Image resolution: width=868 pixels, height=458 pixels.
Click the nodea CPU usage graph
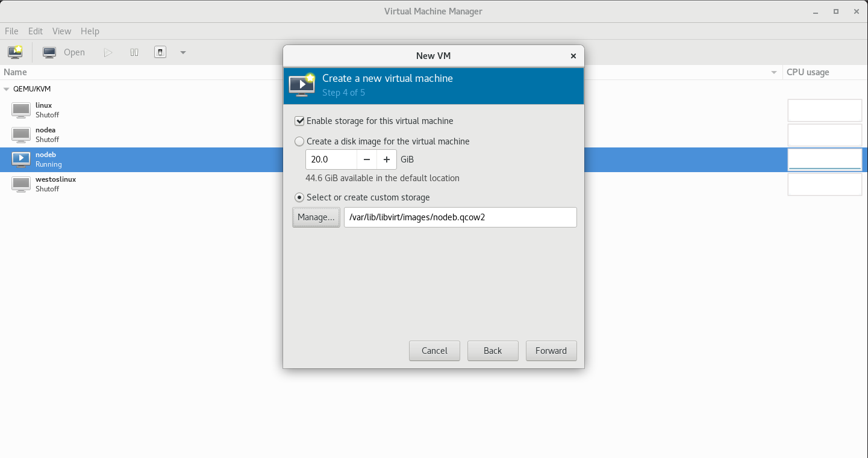pyautogui.click(x=825, y=135)
